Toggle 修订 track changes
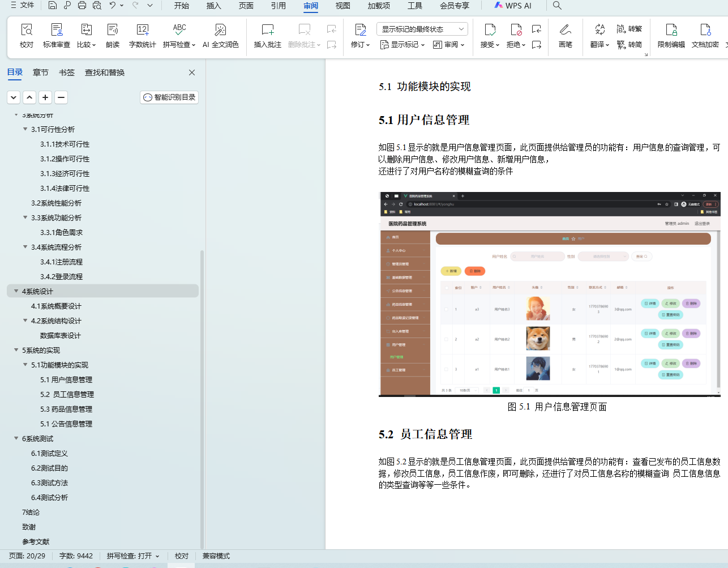The height and width of the screenshot is (568, 728). tap(360, 36)
